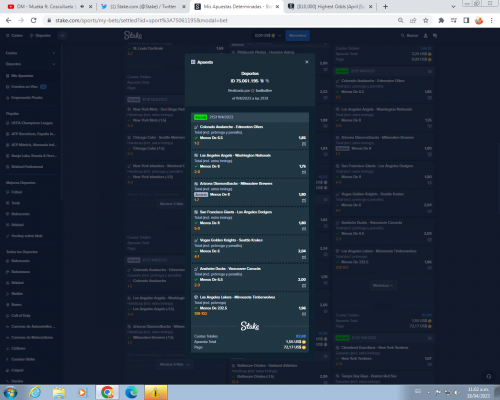Open live support chat icon at bottom right
The image size is (500, 400).
point(489,377)
